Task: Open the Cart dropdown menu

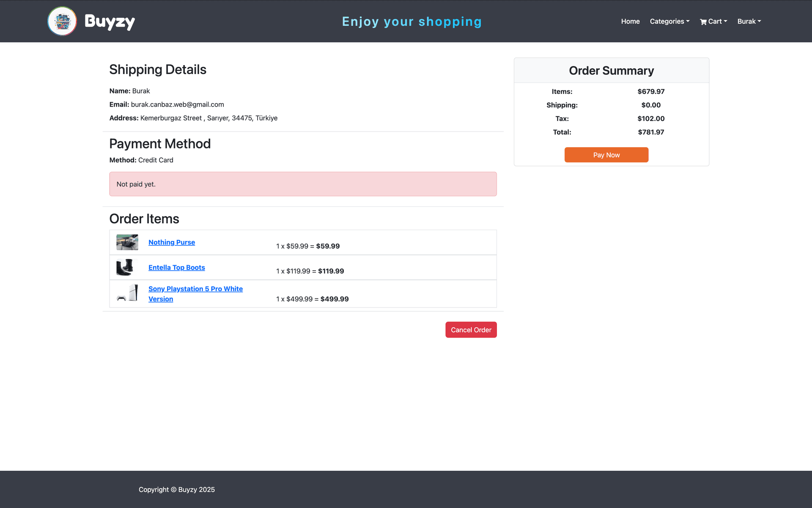Action: click(713, 21)
